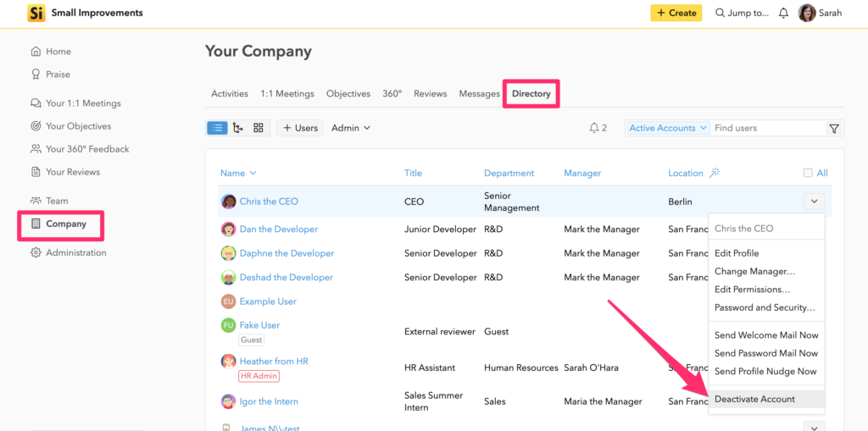Screen dimensions: 868x431
Task: Select Send Password Mail Now
Action: (766, 353)
